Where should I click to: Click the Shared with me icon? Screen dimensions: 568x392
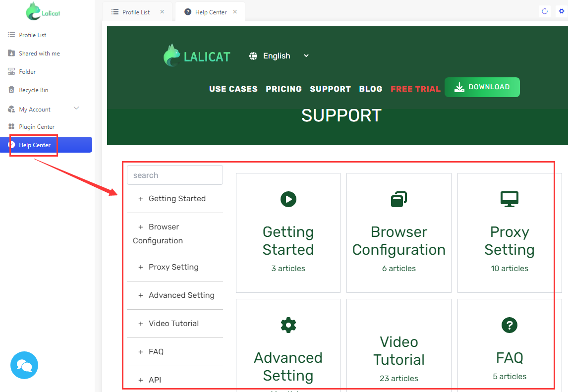[11, 53]
